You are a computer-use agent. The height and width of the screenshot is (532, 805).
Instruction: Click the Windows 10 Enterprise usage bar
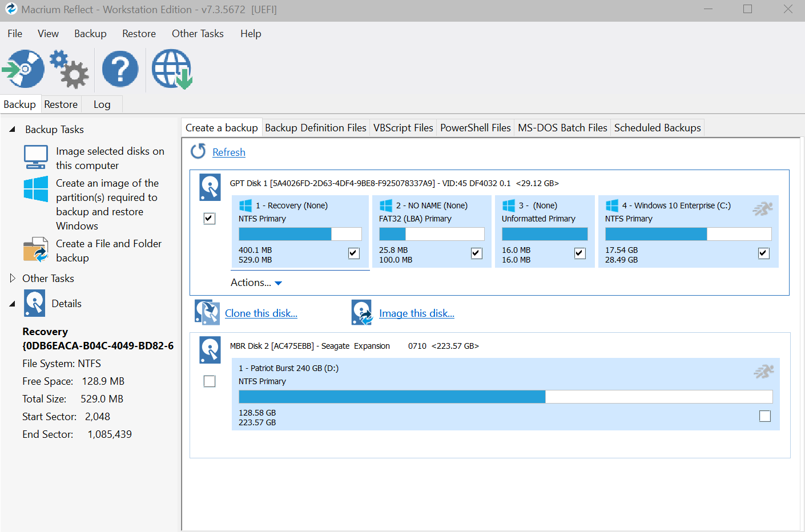click(x=688, y=234)
